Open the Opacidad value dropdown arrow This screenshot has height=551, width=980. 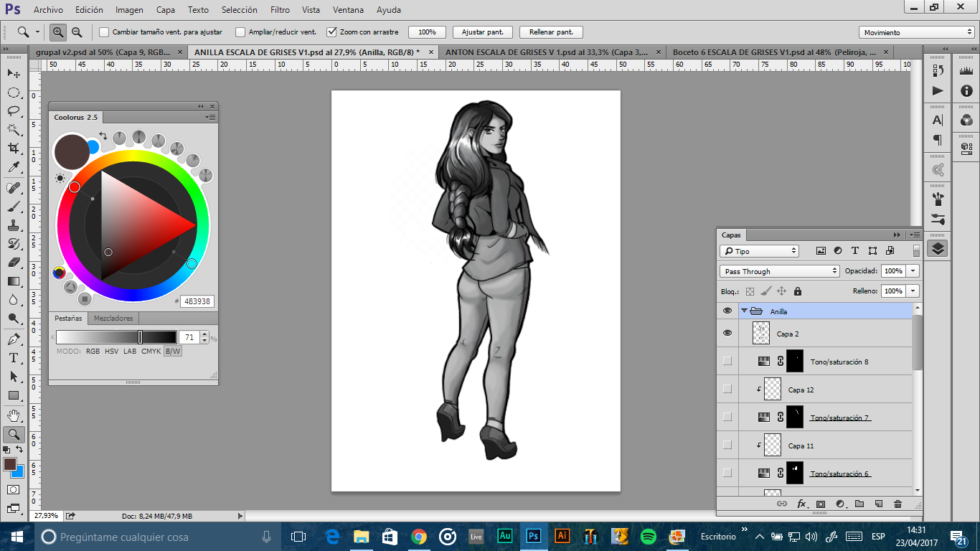click(x=913, y=271)
